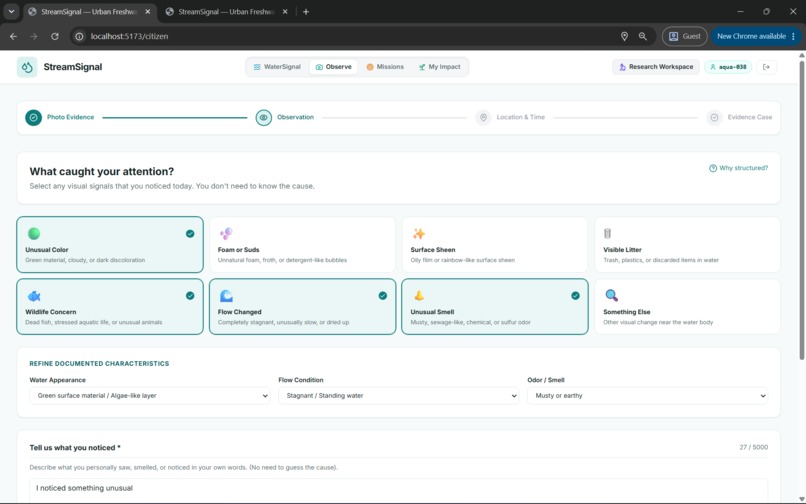Select the Visible Litter card
The height and width of the screenshot is (504, 806).
[x=687, y=245]
